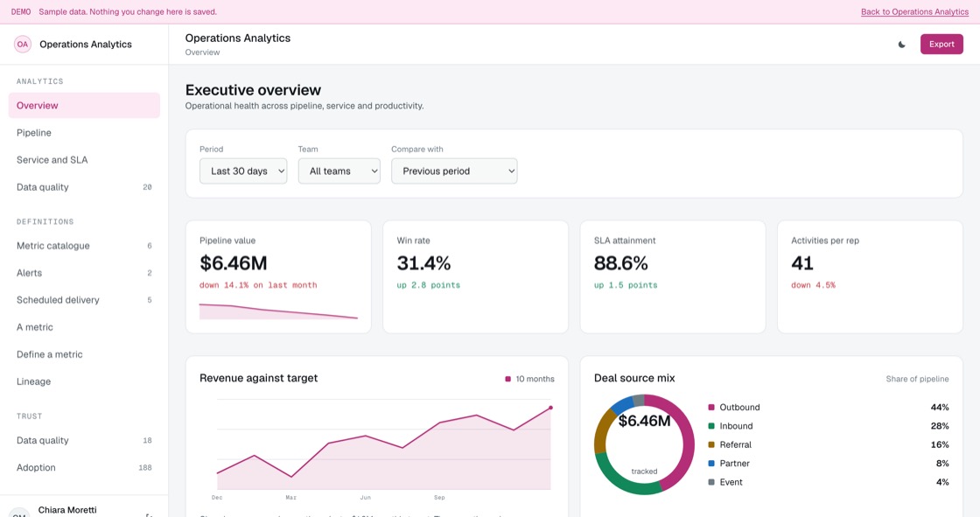
Task: Open Alerts in the sidebar
Action: tap(84, 273)
